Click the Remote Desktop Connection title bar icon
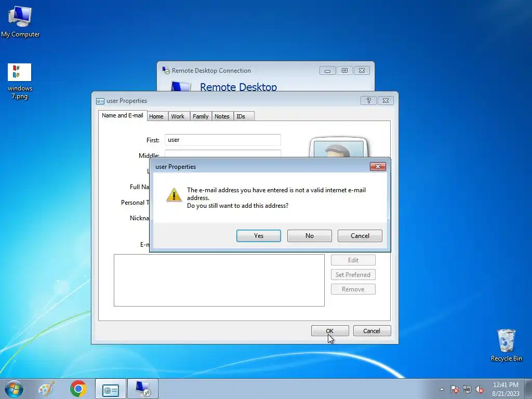The height and width of the screenshot is (399, 532). tap(166, 71)
